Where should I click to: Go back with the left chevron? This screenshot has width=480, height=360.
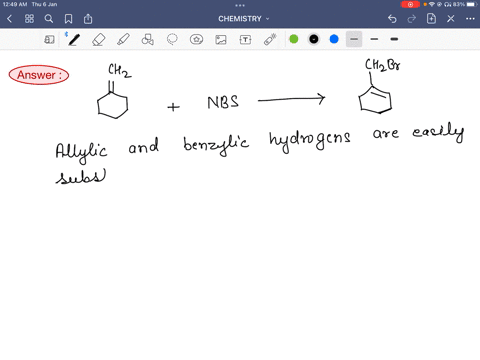[x=10, y=19]
